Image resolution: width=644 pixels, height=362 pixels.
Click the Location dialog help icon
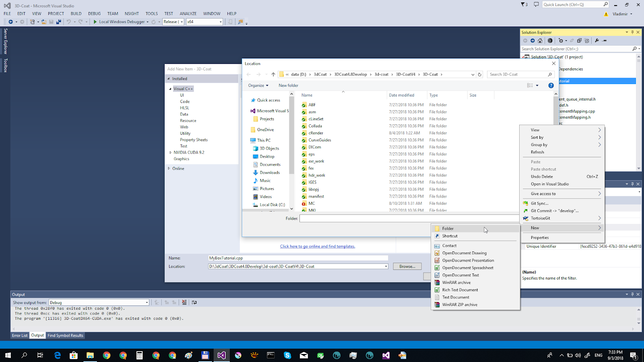(551, 85)
